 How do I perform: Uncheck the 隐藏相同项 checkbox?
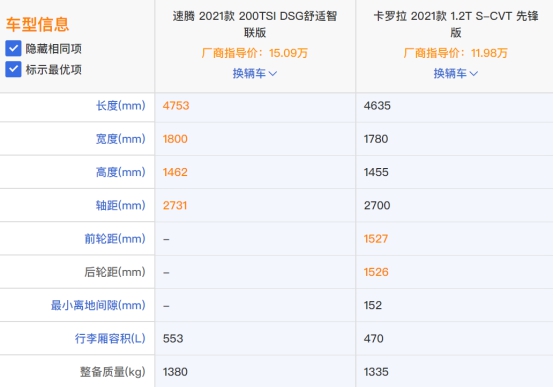[13, 48]
